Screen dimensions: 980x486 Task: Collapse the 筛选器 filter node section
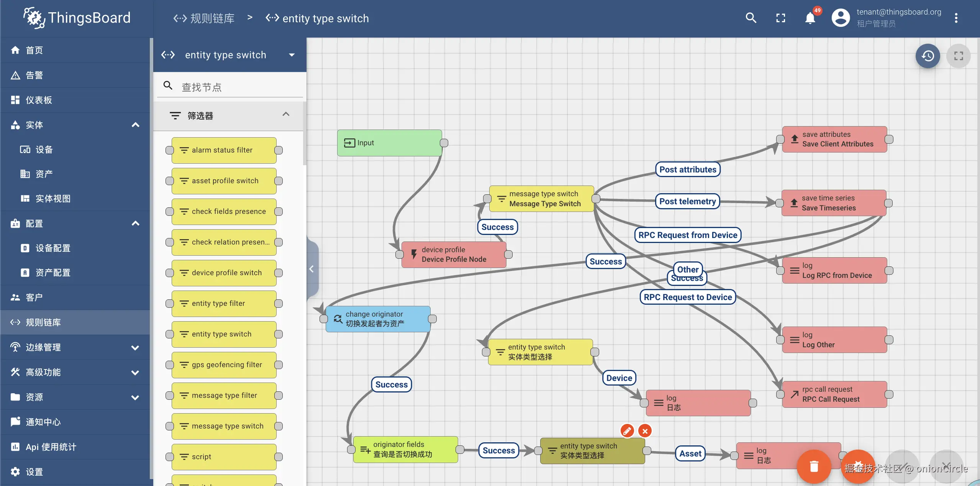(x=286, y=115)
